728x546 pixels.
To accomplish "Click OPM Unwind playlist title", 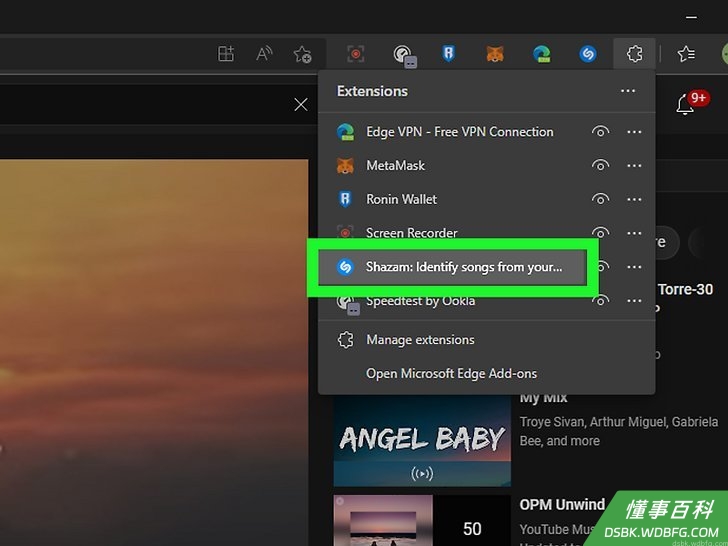I will click(x=562, y=504).
